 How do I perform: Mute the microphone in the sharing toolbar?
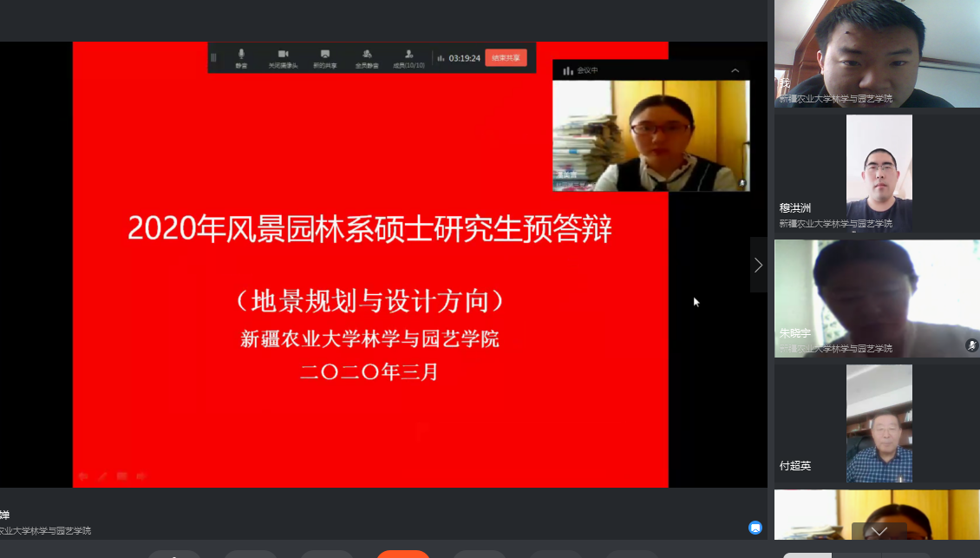point(241,57)
